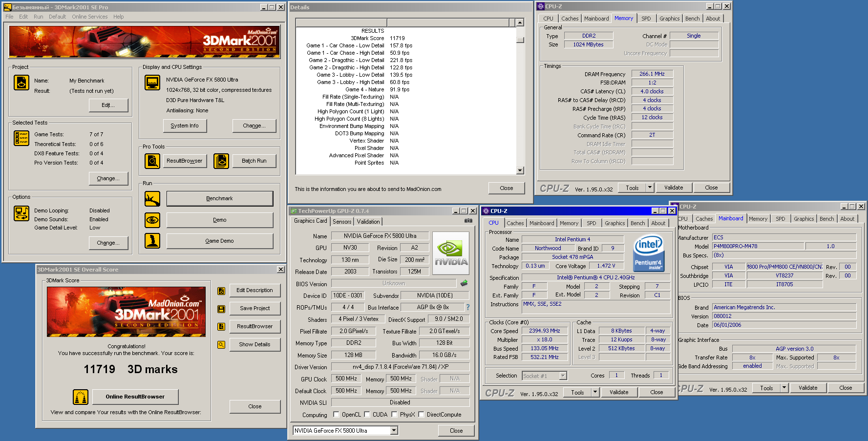Click Edit button in the Project section

click(108, 105)
